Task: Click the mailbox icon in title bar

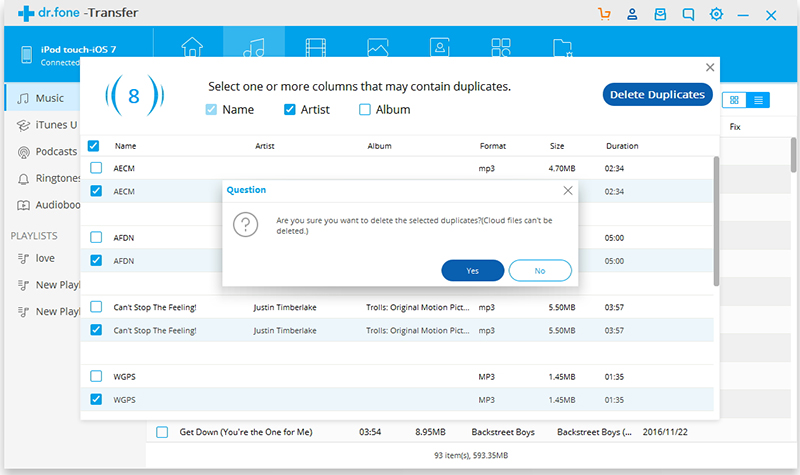Action: (x=660, y=14)
